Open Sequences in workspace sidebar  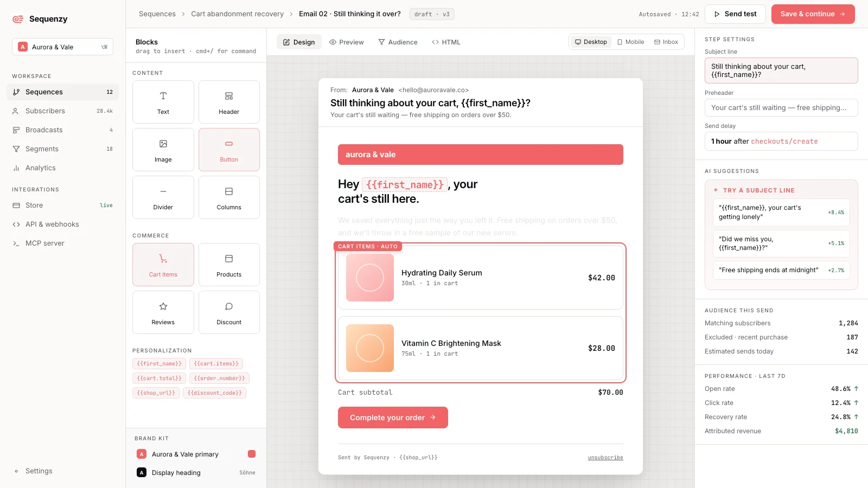62,92
